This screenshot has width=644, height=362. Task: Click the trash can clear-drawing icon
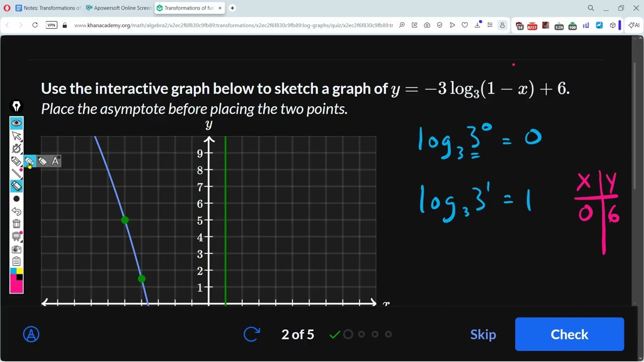click(17, 224)
